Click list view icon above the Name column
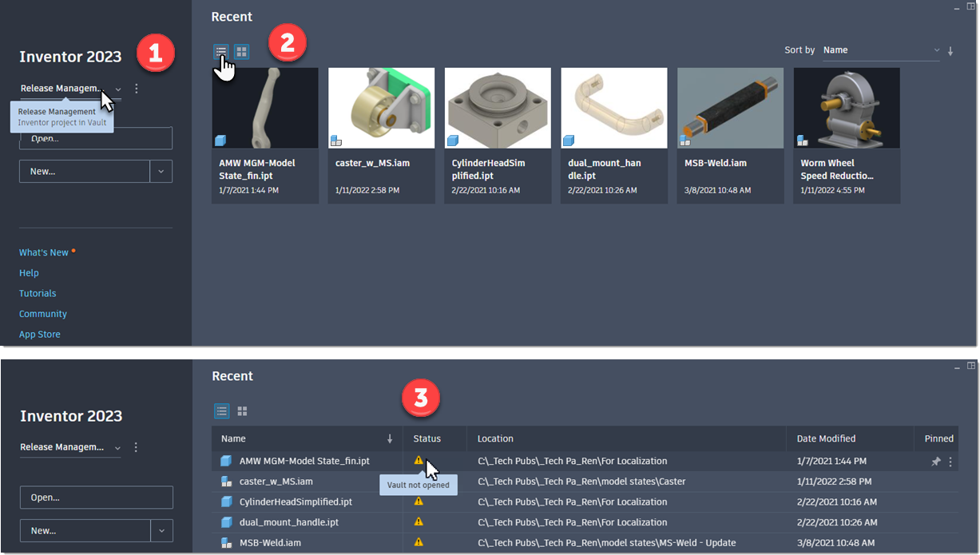 [x=222, y=411]
